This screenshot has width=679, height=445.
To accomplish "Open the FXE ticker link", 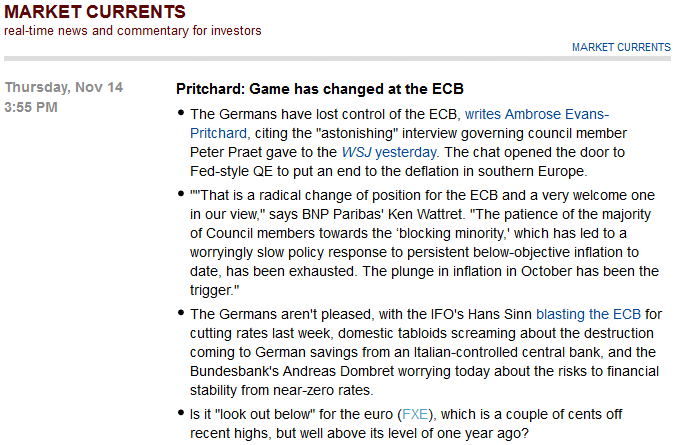I will point(415,415).
